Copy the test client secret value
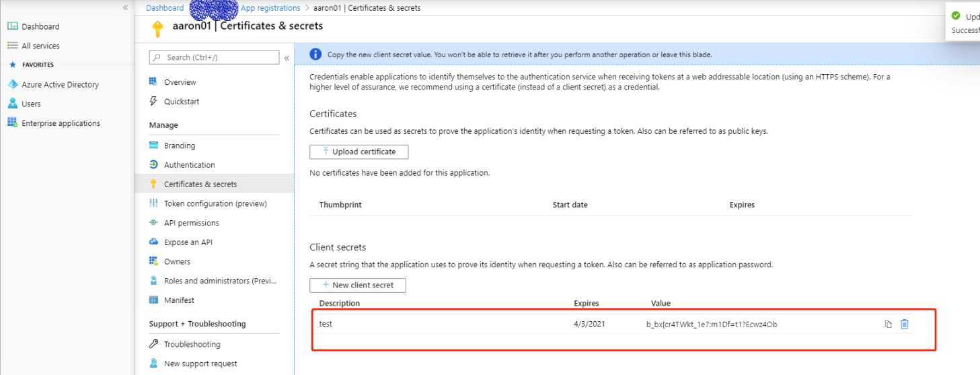Viewport: 980px width, 375px height. pos(888,325)
